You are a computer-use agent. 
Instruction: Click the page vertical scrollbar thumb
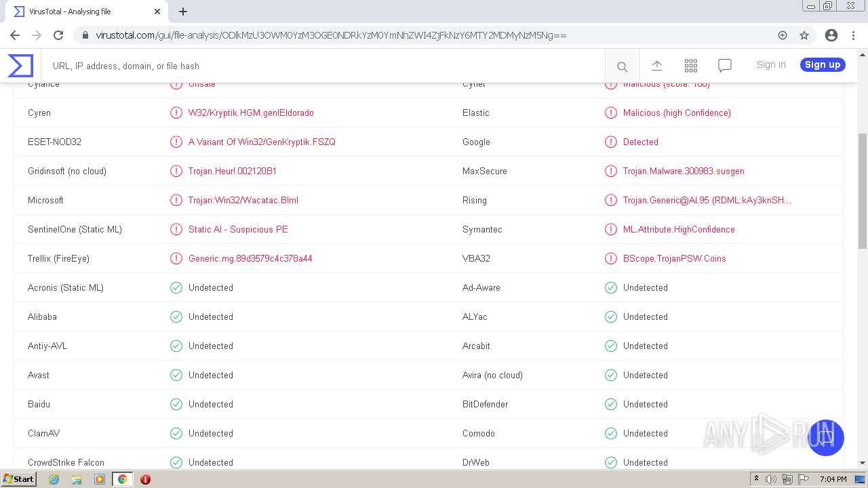pyautogui.click(x=862, y=191)
